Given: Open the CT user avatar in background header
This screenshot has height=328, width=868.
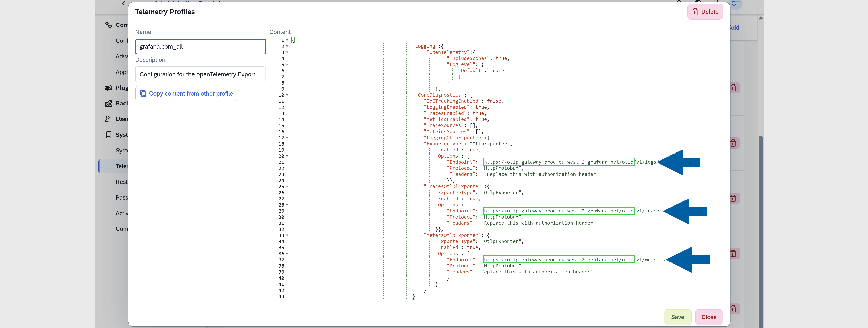Looking at the screenshot, I should (x=736, y=4).
